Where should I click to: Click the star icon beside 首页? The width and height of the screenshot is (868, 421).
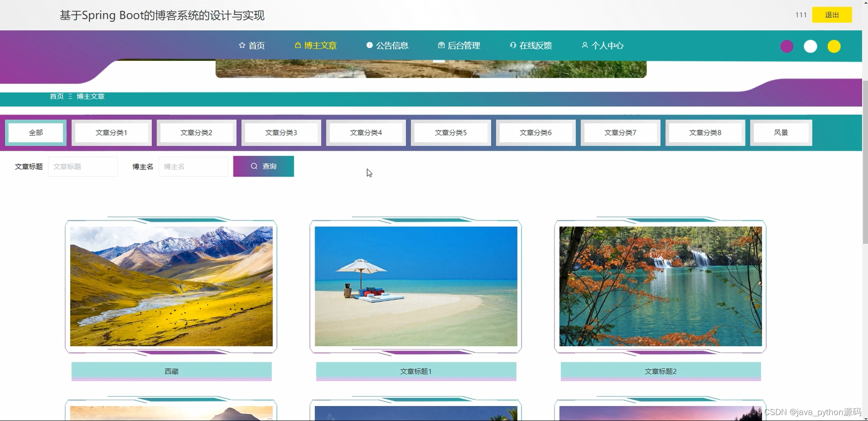click(x=242, y=45)
